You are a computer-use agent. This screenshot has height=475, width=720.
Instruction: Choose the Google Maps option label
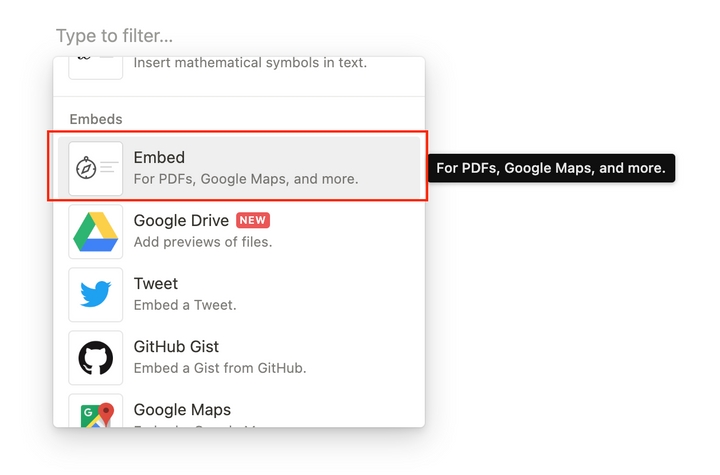[182, 409]
